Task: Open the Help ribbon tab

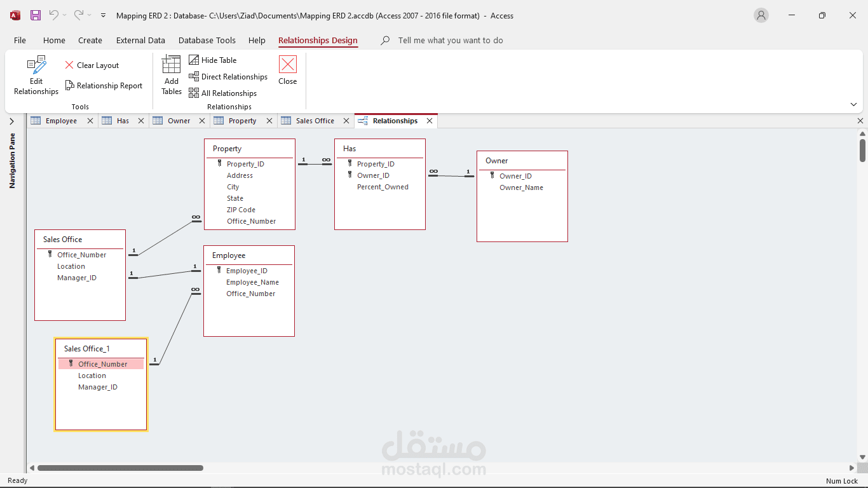Action: coord(257,40)
